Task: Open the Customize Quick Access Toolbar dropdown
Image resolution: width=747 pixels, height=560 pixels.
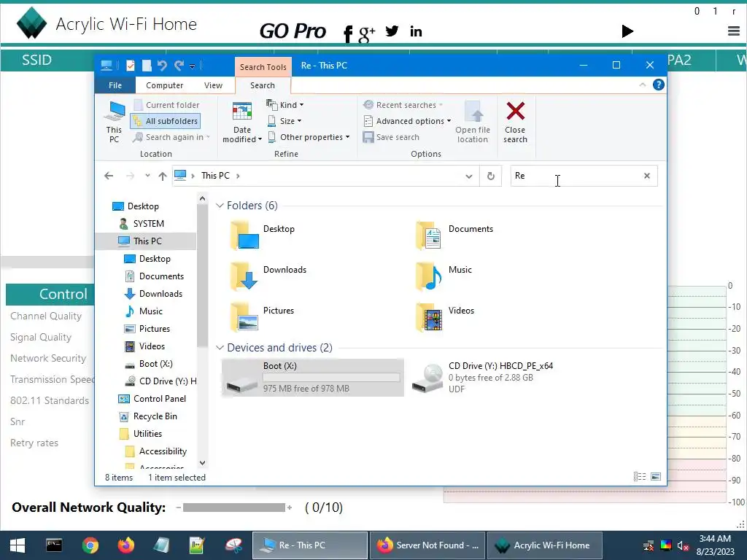Action: tap(192, 66)
